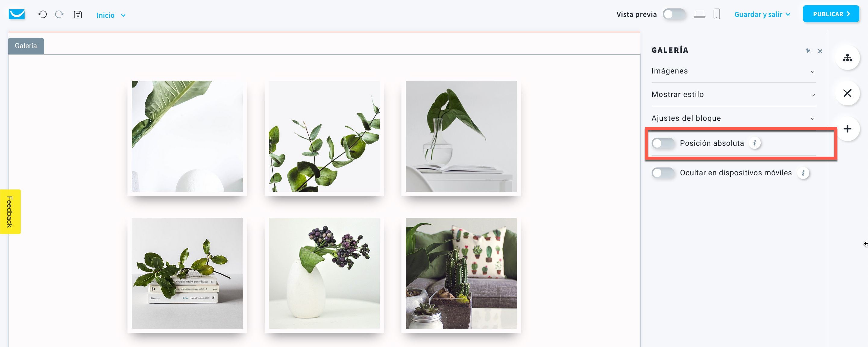Open the Guardar y salir menu

tap(762, 14)
